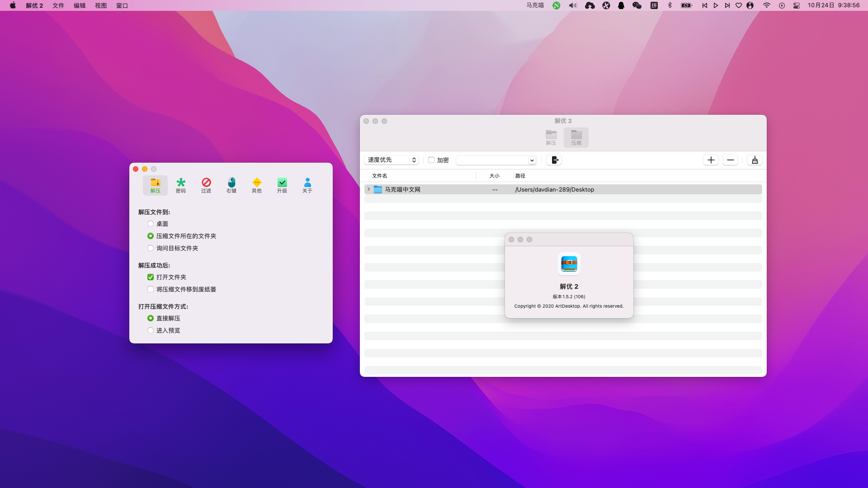868x488 pixels.
Task: Sort by the 路径 column header
Action: 520,176
